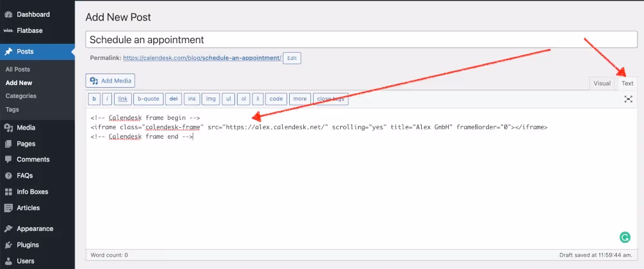This screenshot has height=269, width=644.
Task: Open the FAQs sidebar icon
Action: (x=8, y=175)
